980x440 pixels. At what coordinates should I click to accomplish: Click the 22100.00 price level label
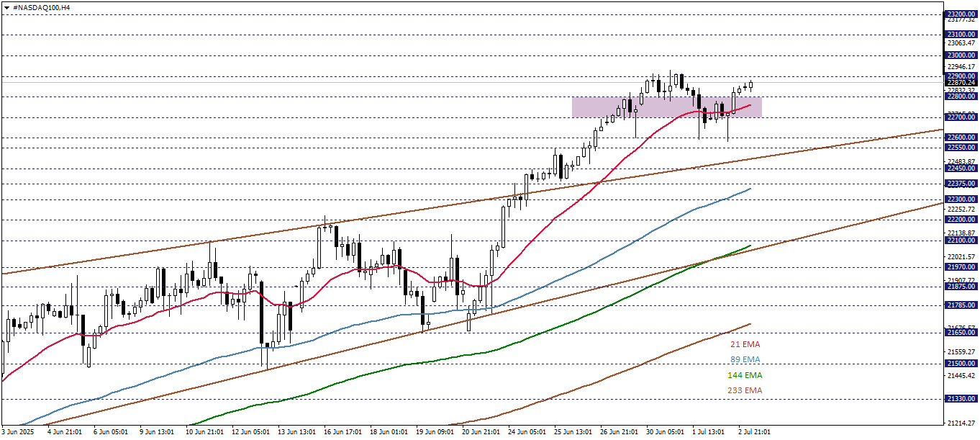coord(961,241)
